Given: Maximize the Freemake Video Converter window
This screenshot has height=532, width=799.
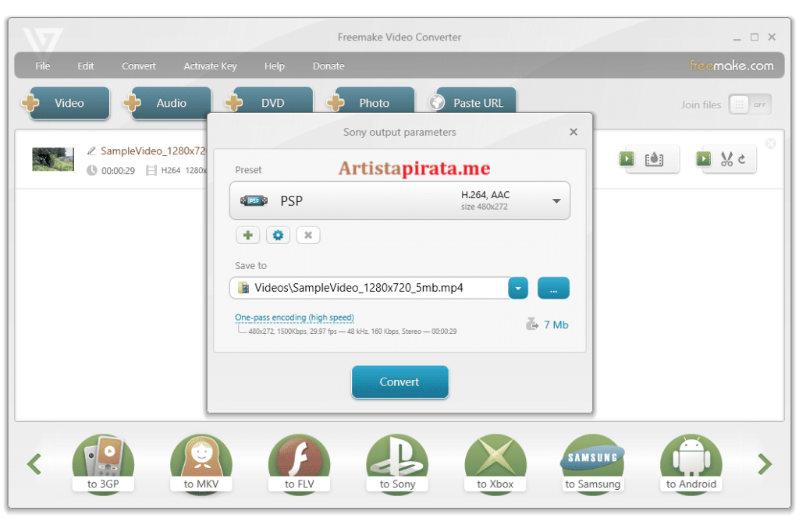Looking at the screenshot, I should coord(755,37).
